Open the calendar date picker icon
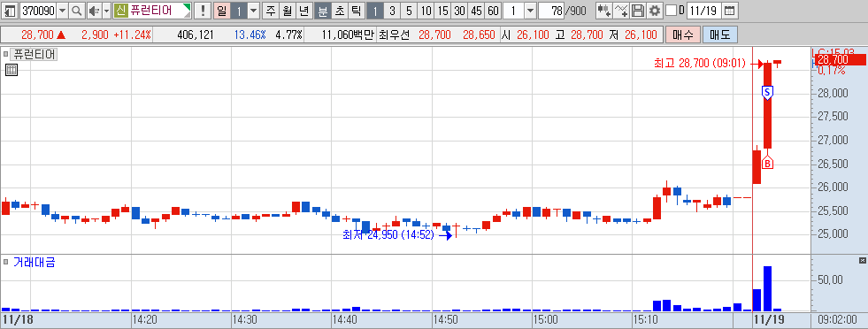868x329 pixels. point(730,11)
